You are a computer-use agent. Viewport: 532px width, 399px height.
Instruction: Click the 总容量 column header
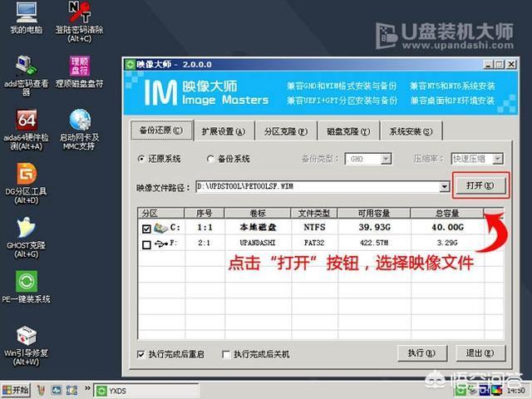tap(447, 213)
